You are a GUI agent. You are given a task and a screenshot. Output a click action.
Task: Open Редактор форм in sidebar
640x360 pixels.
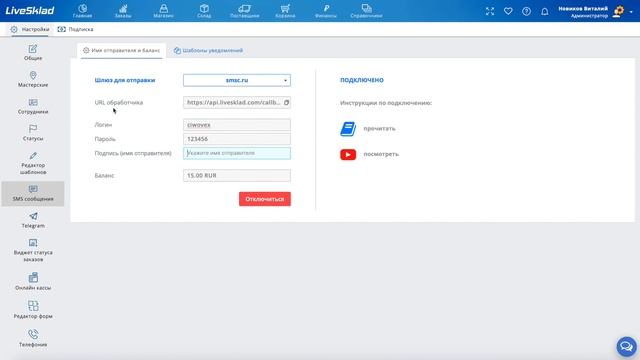coord(33,310)
